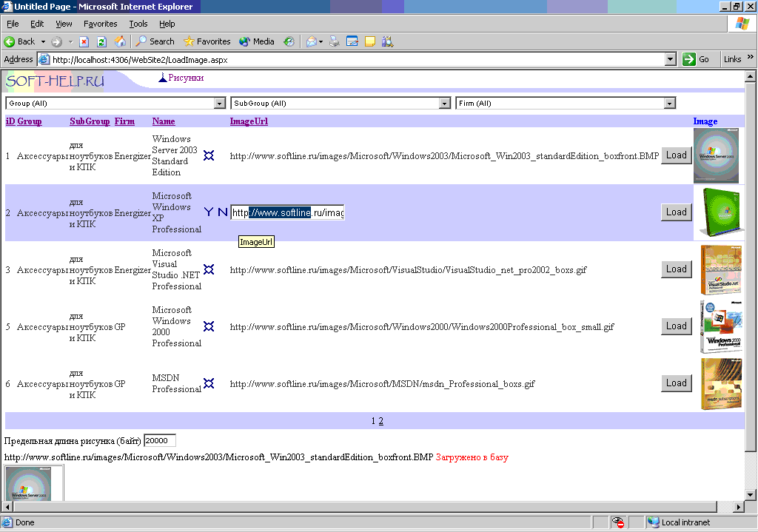Expand the Links toolbar chevron

coord(751,57)
